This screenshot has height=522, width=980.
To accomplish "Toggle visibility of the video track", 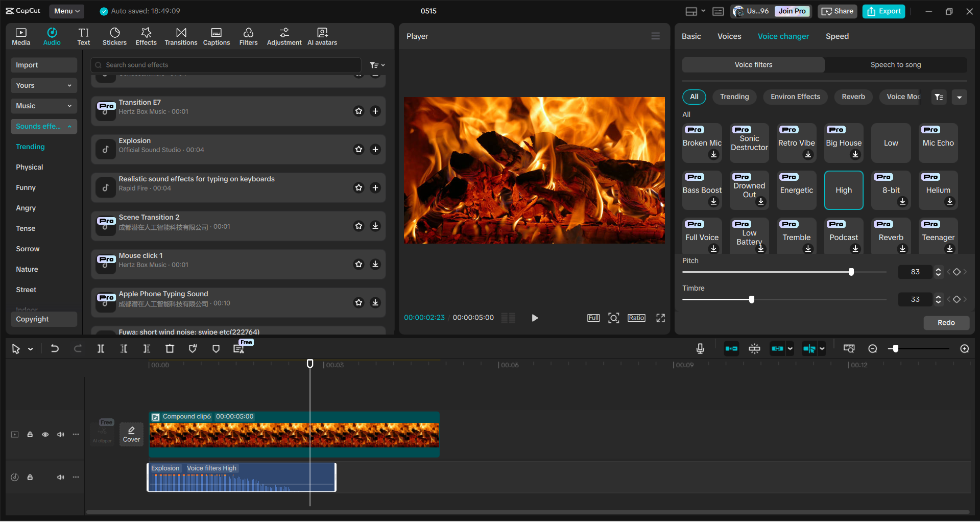I will (45, 434).
